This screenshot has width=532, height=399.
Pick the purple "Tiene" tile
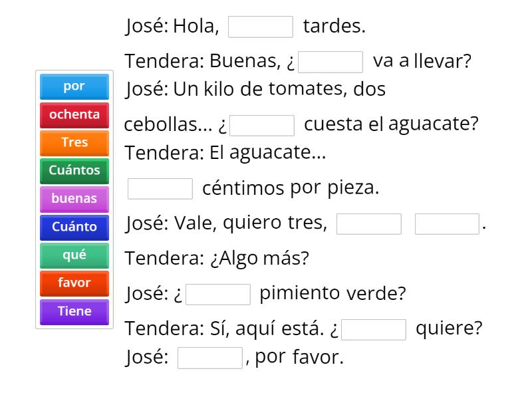point(74,311)
